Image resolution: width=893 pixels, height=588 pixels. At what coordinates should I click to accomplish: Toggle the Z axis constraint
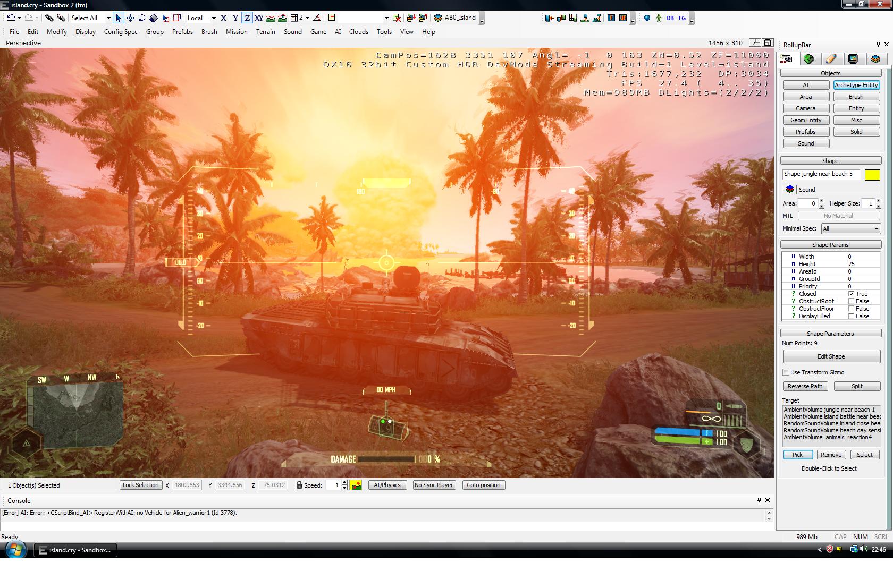point(247,18)
